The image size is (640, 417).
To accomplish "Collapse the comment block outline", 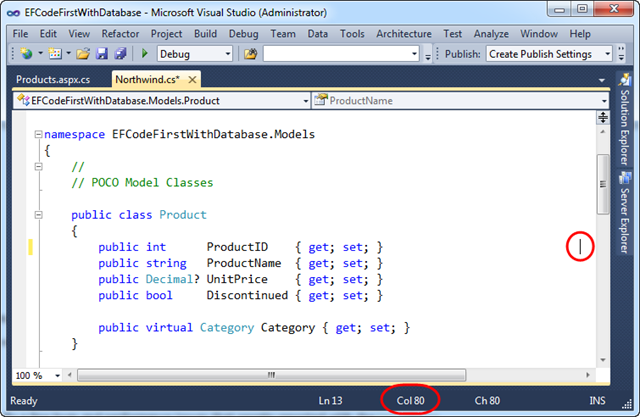I will pos(38,166).
